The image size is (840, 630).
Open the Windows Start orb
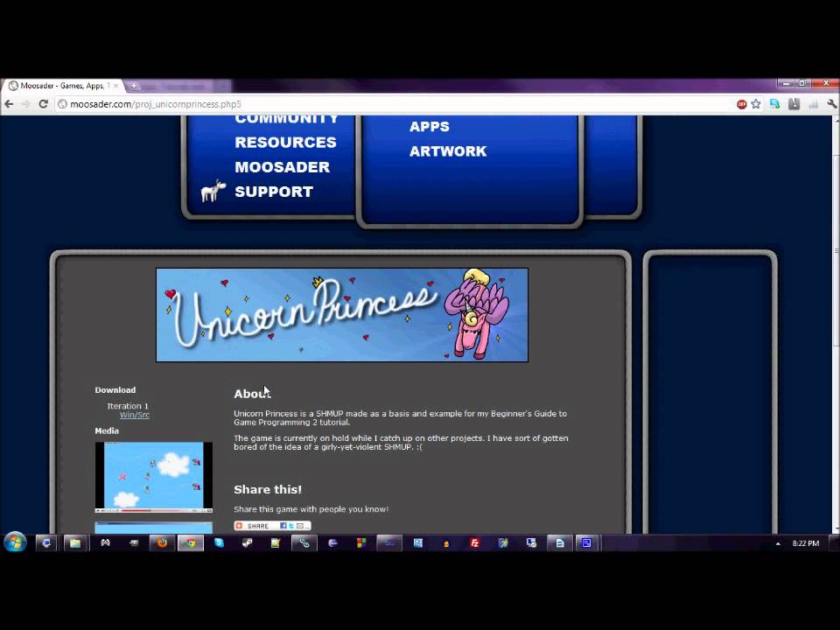pos(15,542)
